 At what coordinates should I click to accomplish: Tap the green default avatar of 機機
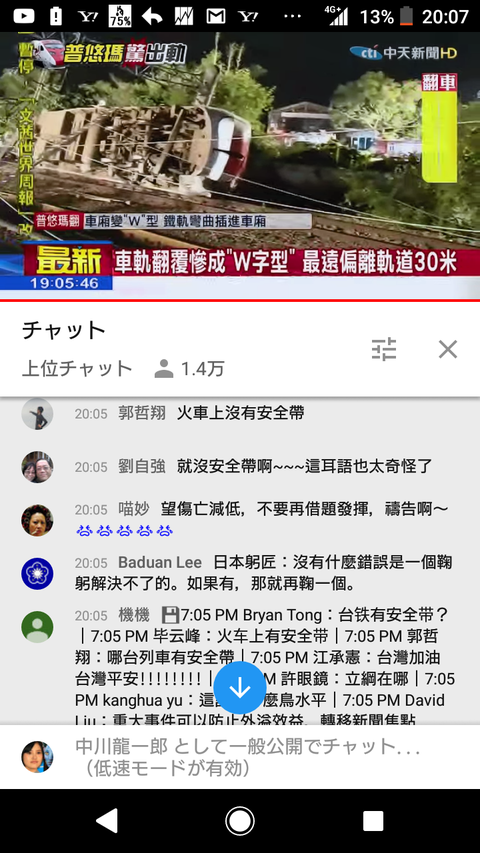(x=37, y=627)
